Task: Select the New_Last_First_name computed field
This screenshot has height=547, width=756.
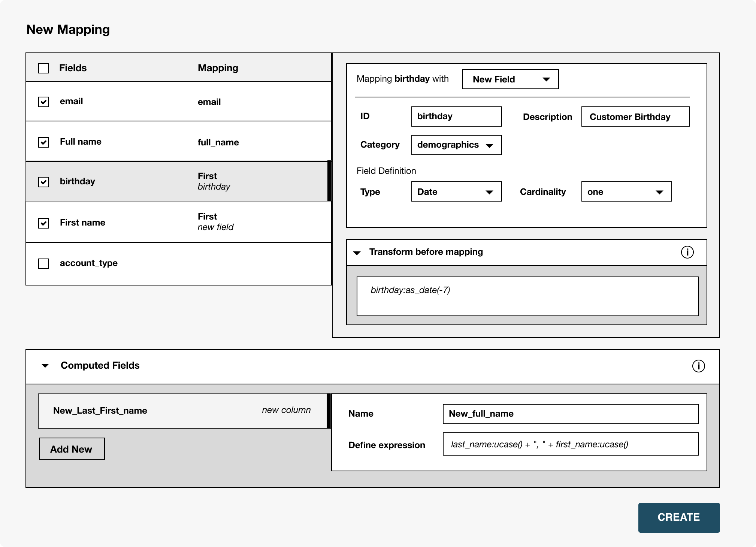Action: click(183, 411)
